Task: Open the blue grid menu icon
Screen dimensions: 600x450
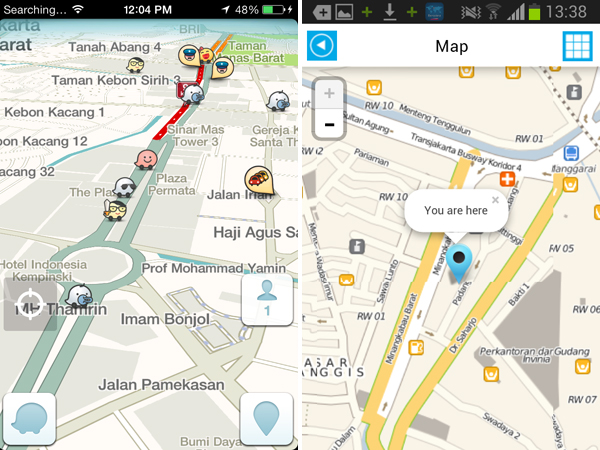Action: tap(577, 46)
